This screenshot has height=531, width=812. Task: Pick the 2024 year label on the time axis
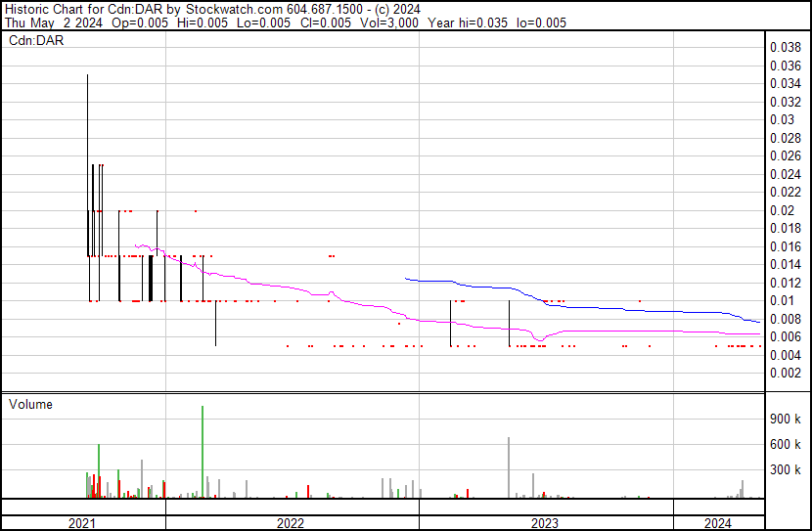pos(717,523)
